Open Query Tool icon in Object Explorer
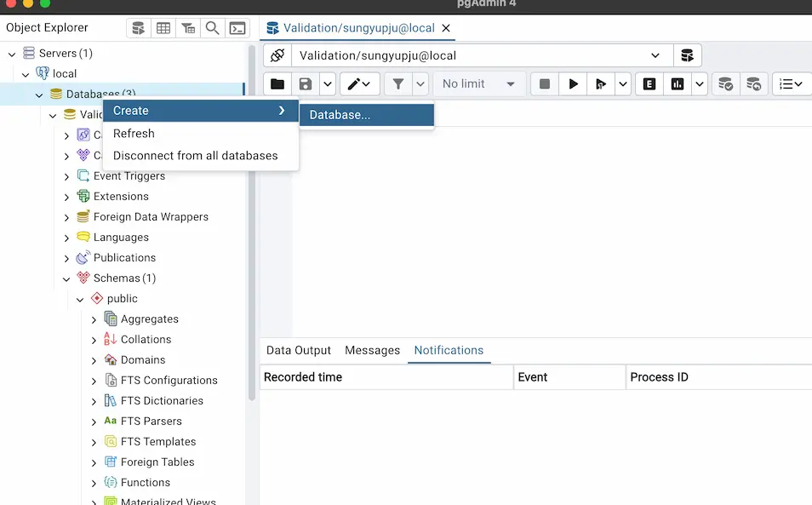 tap(138, 28)
